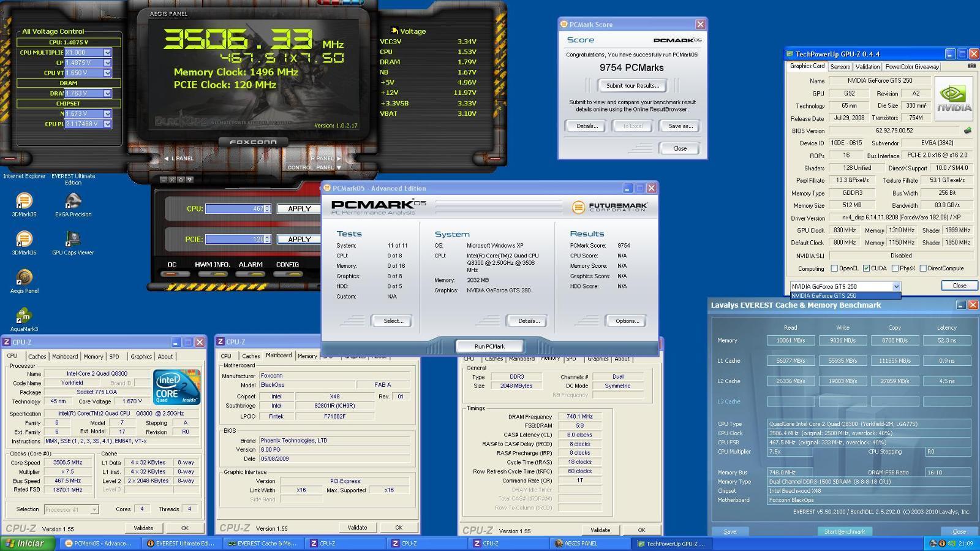Toggle the CONTROL PANEL arrow in Aegis
The height and width of the screenshot is (551, 980).
click(x=339, y=167)
